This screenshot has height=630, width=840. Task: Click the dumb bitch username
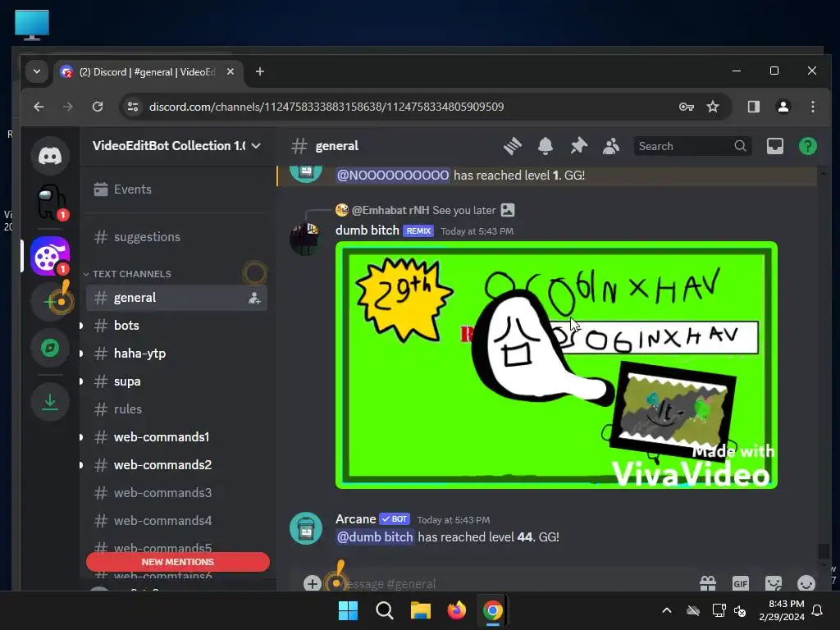click(367, 231)
